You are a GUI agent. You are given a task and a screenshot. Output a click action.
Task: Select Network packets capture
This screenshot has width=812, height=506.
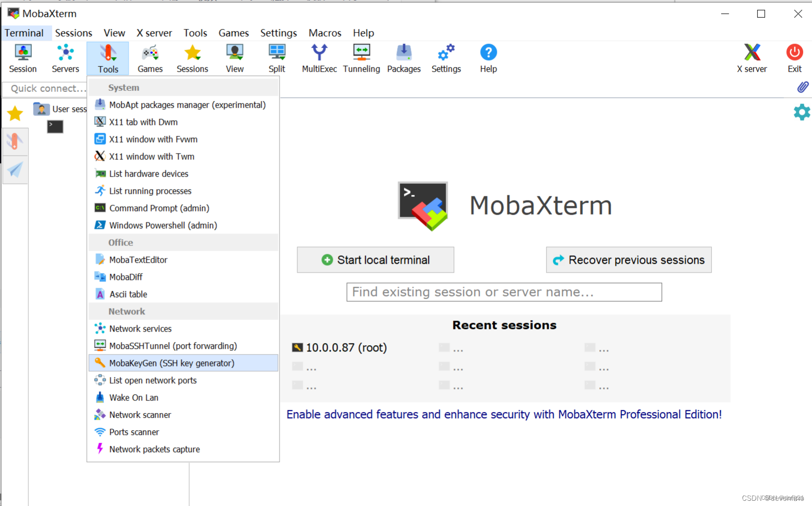(183, 450)
